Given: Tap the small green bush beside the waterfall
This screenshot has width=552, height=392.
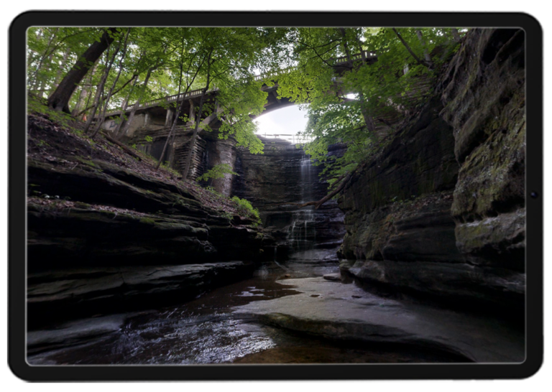Looking at the screenshot, I should click(x=246, y=207).
